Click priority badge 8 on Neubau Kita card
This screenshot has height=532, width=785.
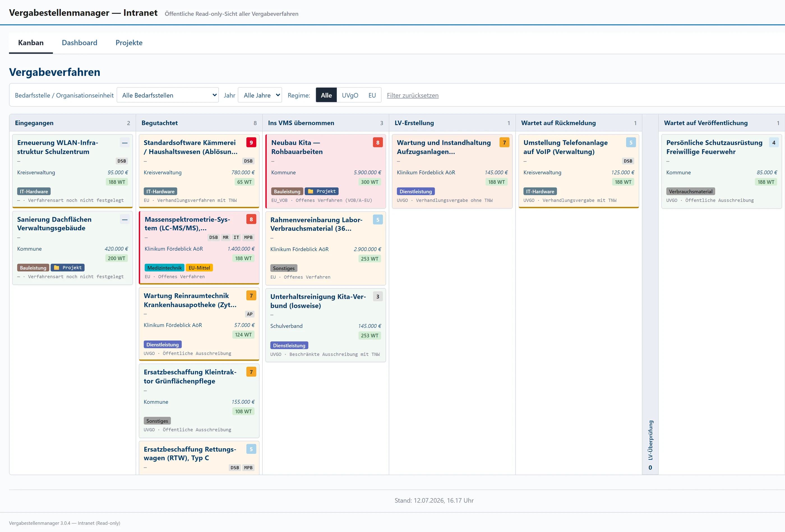point(378,142)
